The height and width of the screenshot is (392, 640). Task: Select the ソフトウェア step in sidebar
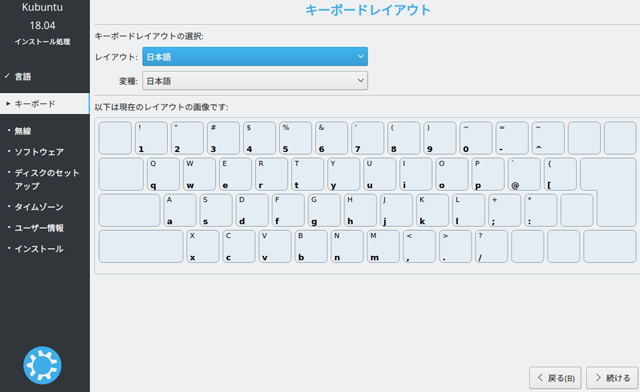point(39,152)
